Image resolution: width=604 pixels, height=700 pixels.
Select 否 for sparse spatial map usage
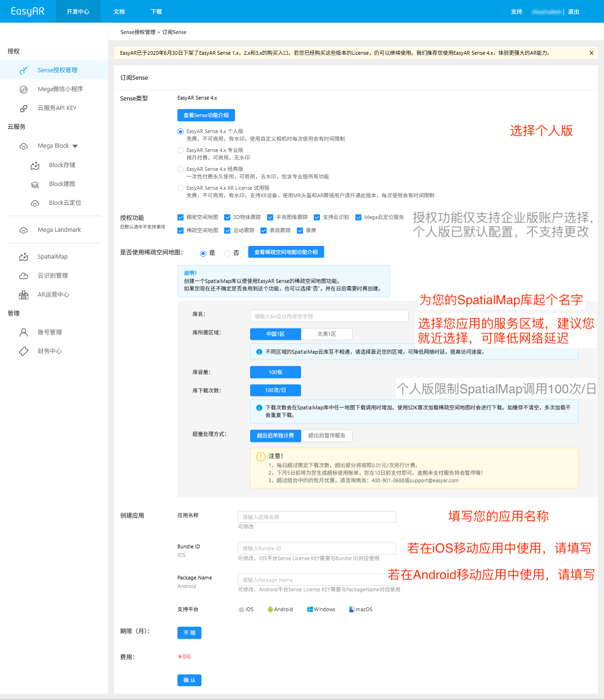pos(227,253)
